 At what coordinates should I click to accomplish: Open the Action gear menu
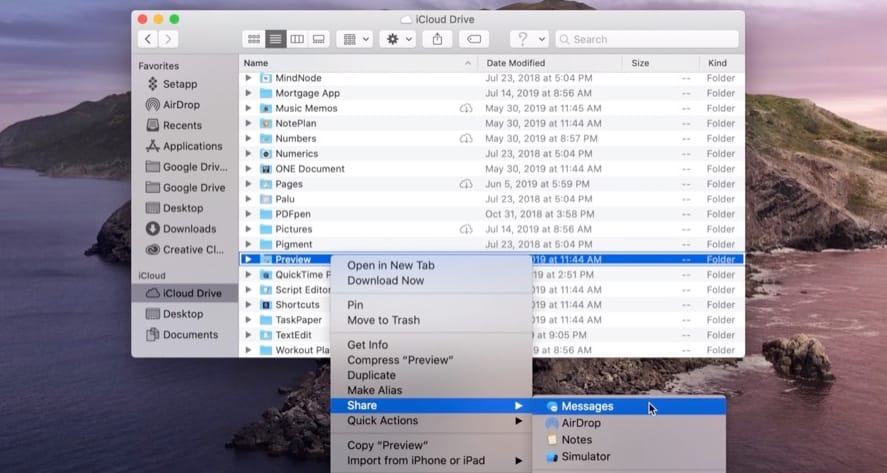click(x=398, y=39)
